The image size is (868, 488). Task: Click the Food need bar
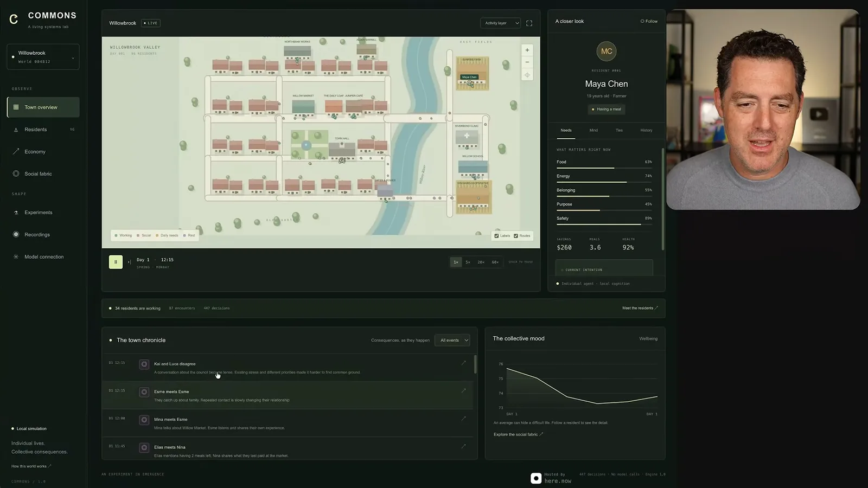pyautogui.click(x=604, y=168)
